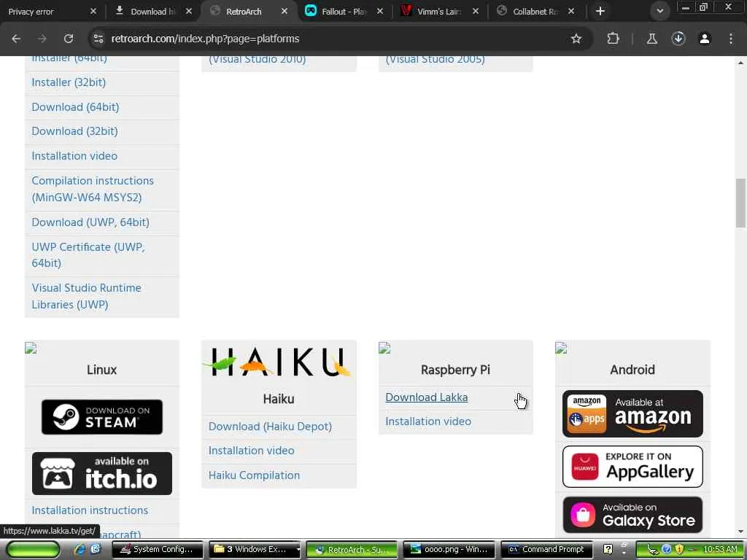This screenshot has height=560, width=747.
Task: Click the green Start button
Action: tap(33, 550)
